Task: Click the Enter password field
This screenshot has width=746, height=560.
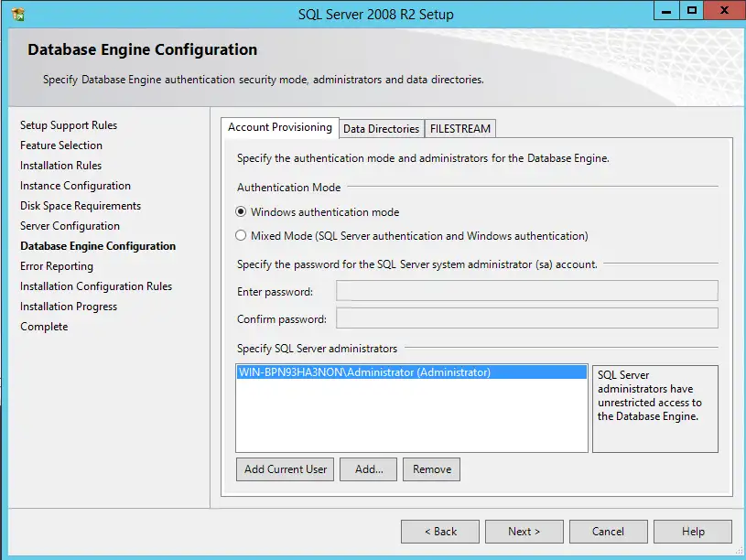Action: (526, 290)
